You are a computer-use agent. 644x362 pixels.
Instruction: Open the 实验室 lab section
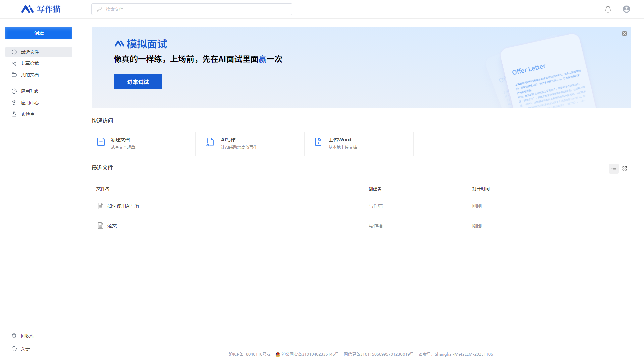(28, 114)
